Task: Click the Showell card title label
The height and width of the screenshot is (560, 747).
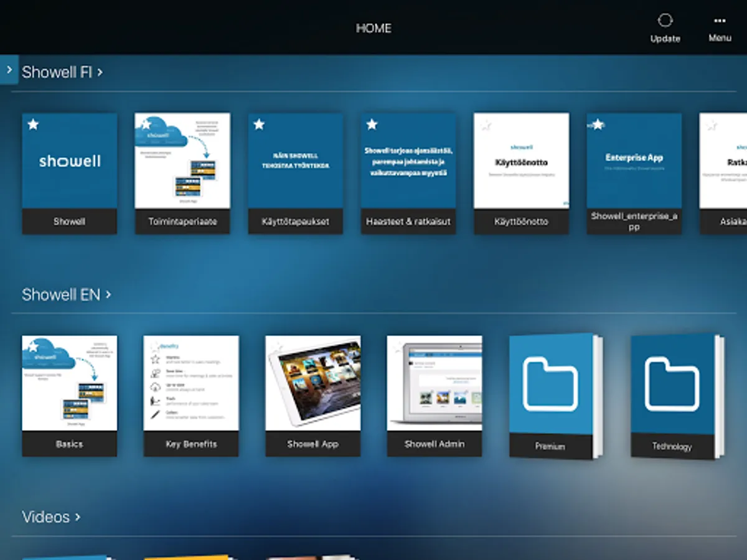Action: (x=69, y=222)
